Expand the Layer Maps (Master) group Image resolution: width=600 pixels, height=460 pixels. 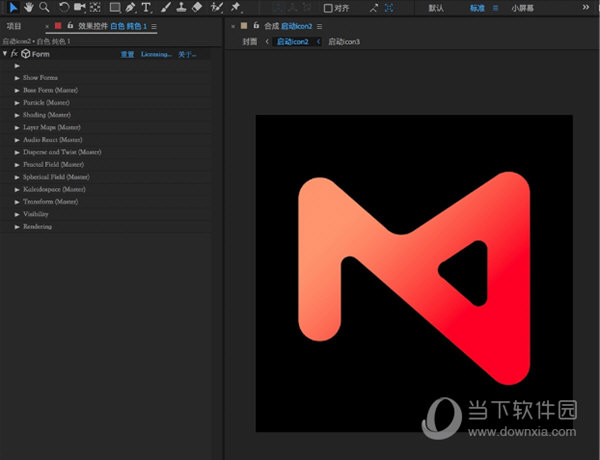coord(17,127)
